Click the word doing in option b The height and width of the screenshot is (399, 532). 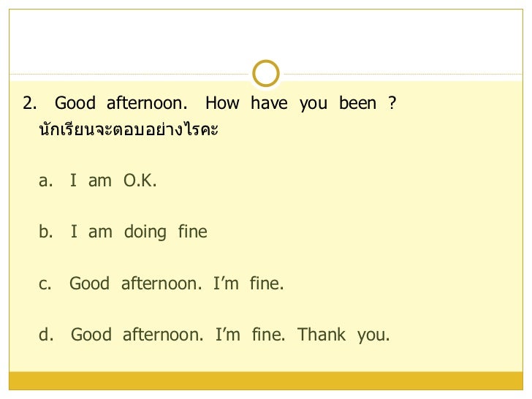pyautogui.click(x=145, y=232)
